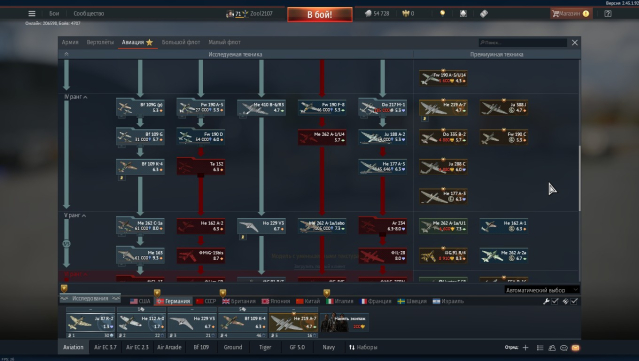
Task: Open the Наборы presets button
Action: tap(363, 347)
